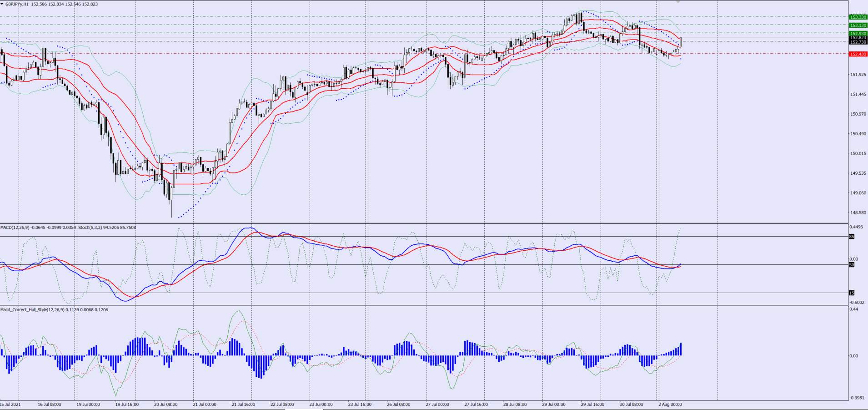
Task: Click the level 15 label on stochastic scale
Action: tap(852, 293)
